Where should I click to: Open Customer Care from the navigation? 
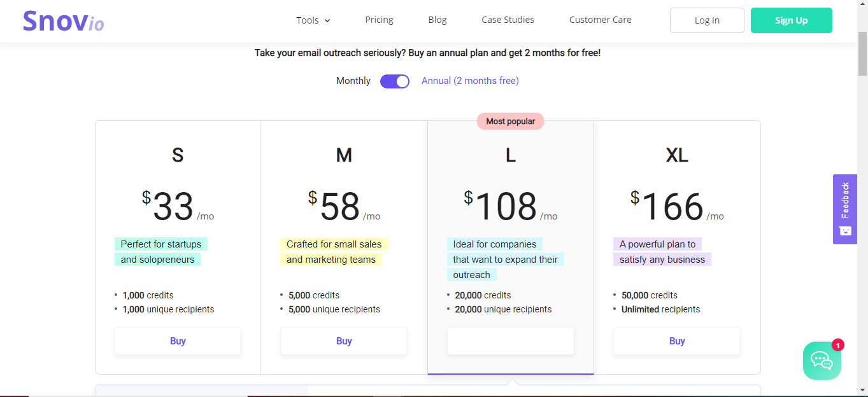(600, 20)
